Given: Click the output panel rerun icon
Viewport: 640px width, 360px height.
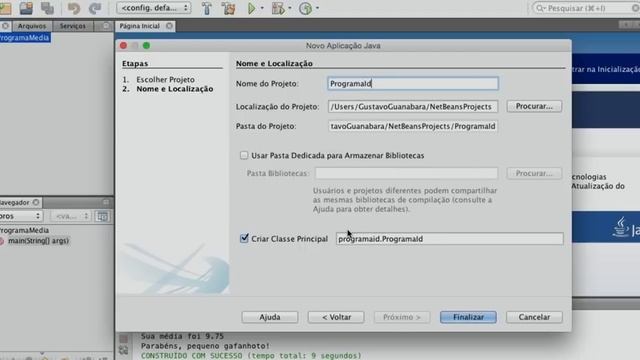Looking at the screenshot, I should [x=124, y=350].
